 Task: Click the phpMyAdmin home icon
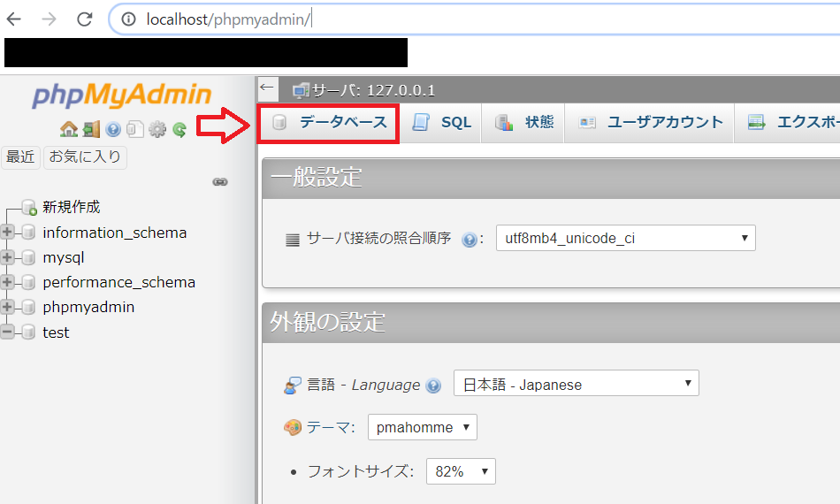pos(69,129)
